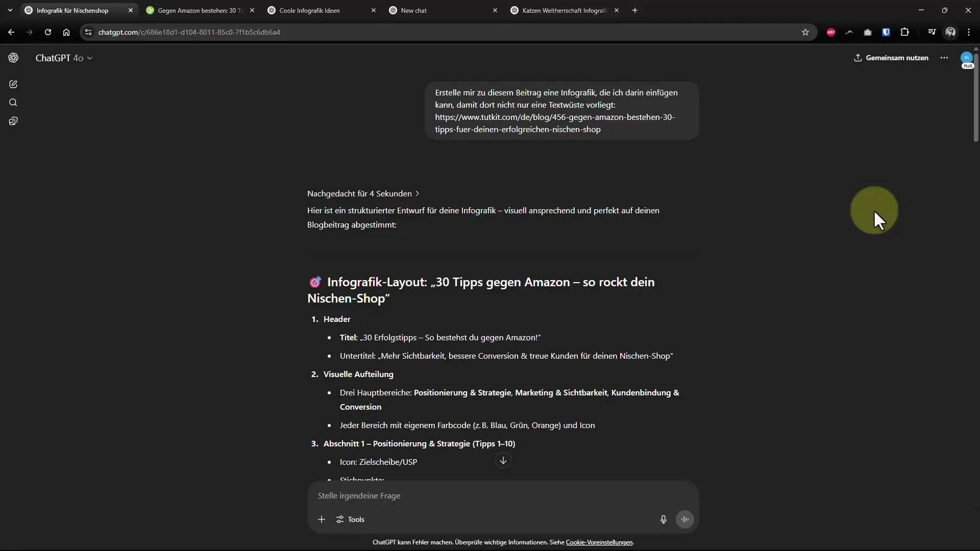Click the browser home icon

pos(66,32)
